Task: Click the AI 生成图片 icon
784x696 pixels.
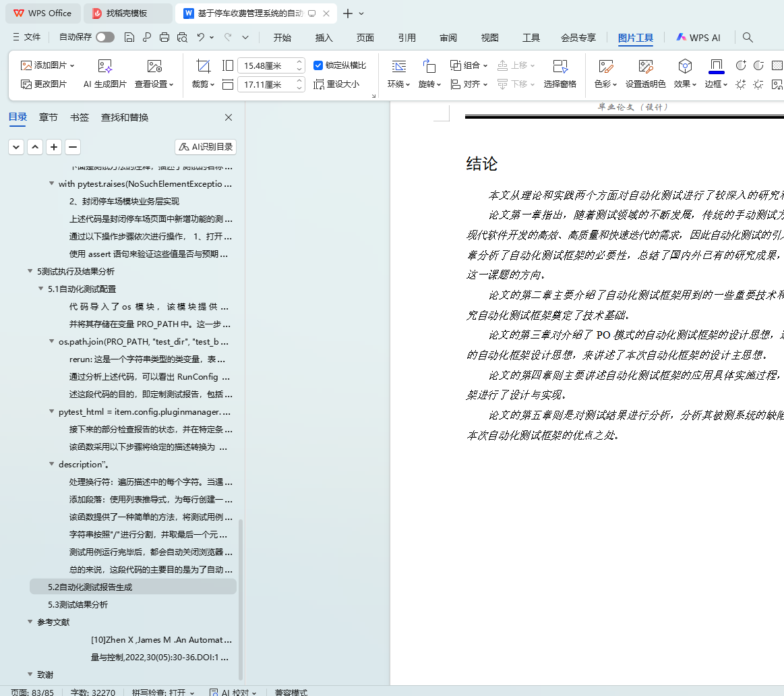Action: coord(104,66)
